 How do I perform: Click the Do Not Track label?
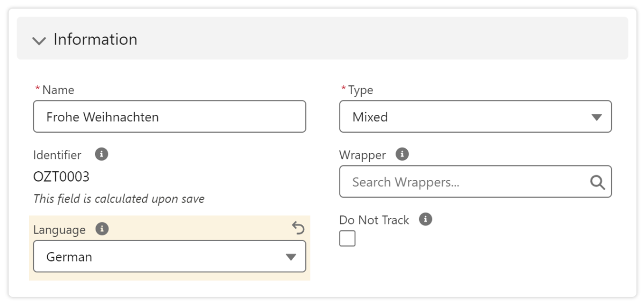click(374, 220)
